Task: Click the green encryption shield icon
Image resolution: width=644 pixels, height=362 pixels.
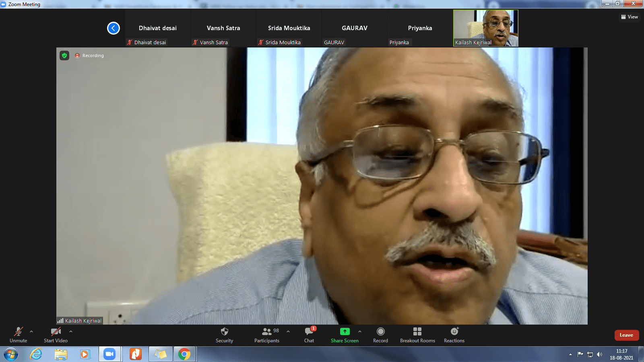Action: tap(64, 56)
